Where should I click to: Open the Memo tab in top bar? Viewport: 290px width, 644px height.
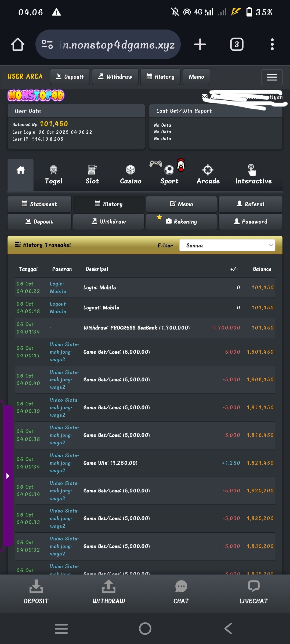click(196, 77)
